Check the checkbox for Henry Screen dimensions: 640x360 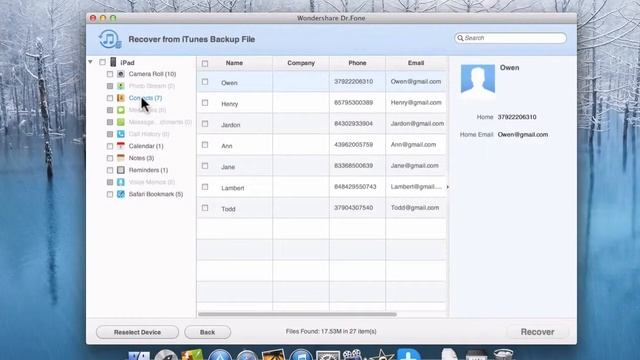pos(205,103)
